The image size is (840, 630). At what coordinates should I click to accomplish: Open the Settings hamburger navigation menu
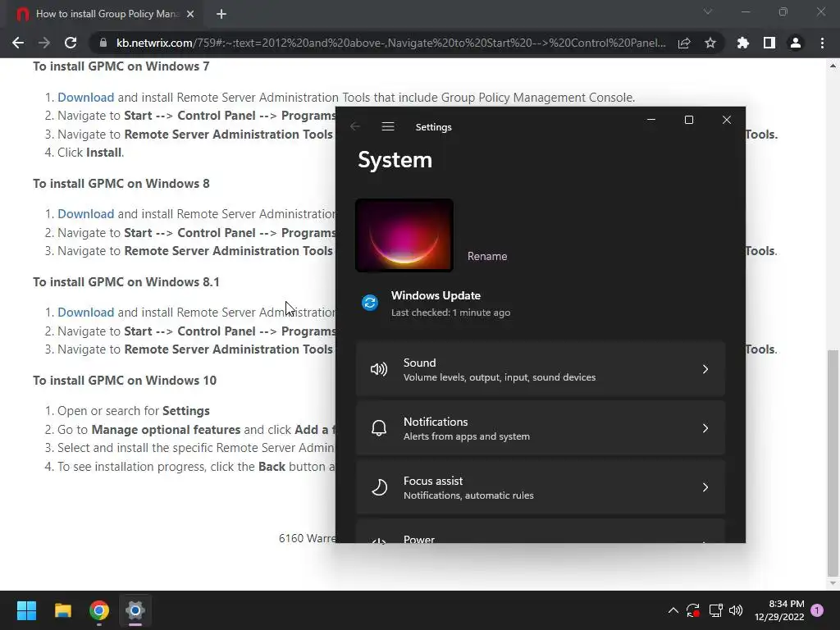tap(388, 126)
